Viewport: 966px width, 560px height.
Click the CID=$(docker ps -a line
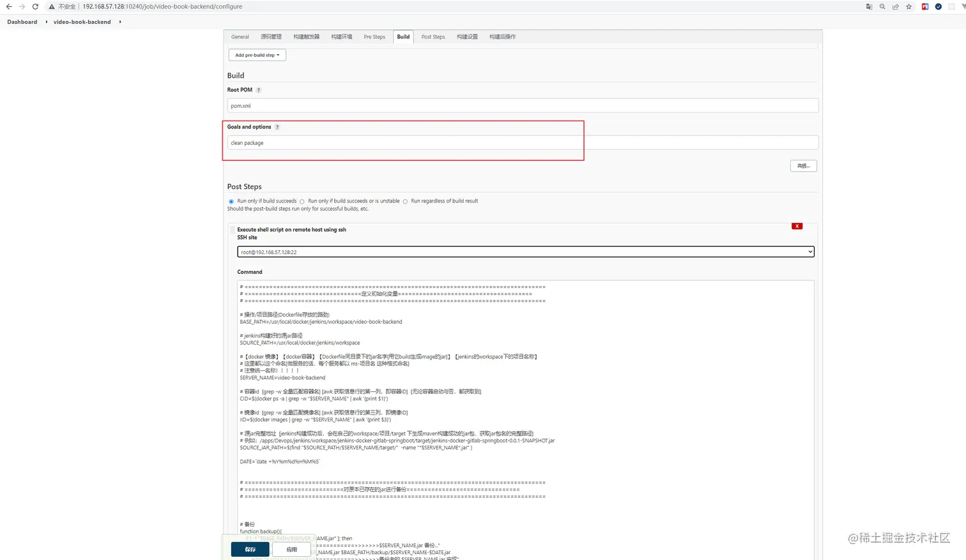314,399
